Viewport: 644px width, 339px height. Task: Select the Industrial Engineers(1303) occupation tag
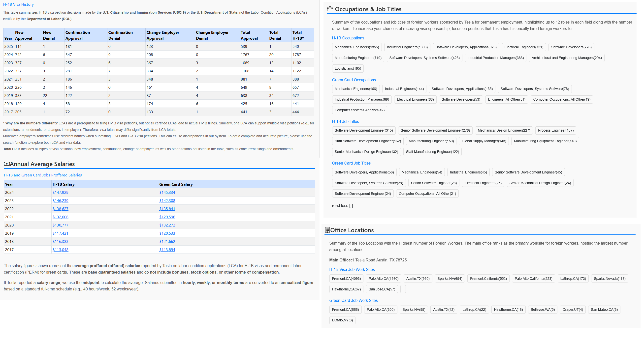[407, 47]
